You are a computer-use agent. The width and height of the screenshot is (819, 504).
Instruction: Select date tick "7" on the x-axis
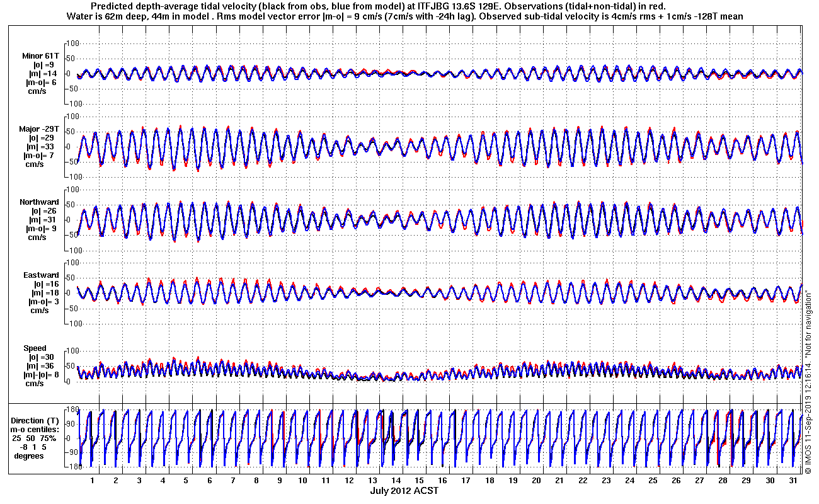[x=233, y=481]
